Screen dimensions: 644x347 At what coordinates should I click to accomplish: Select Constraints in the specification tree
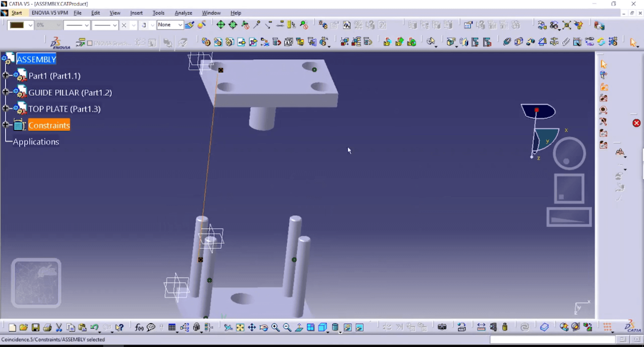(x=49, y=125)
